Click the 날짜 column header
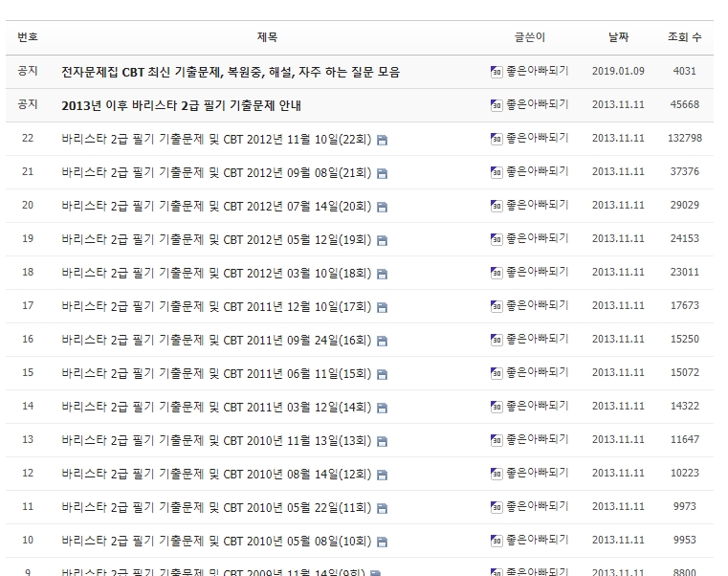The image size is (728, 576). pyautogui.click(x=618, y=37)
